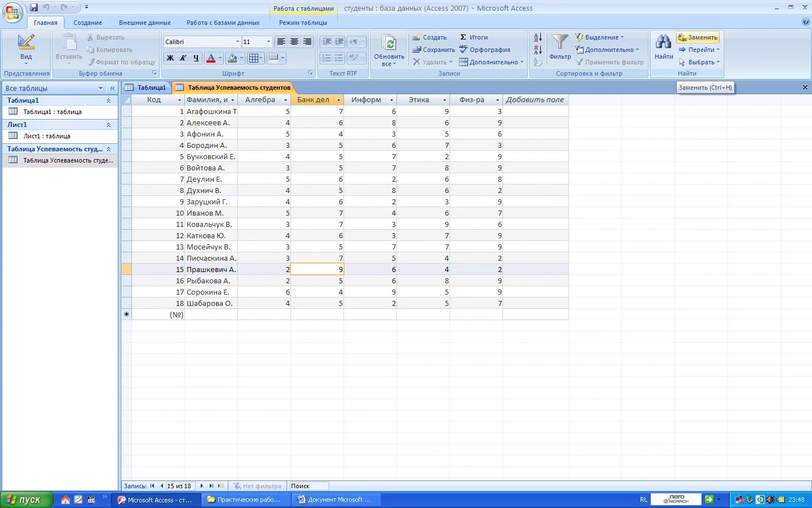
Task: Toggle bold Ж formatting
Action: click(x=170, y=58)
